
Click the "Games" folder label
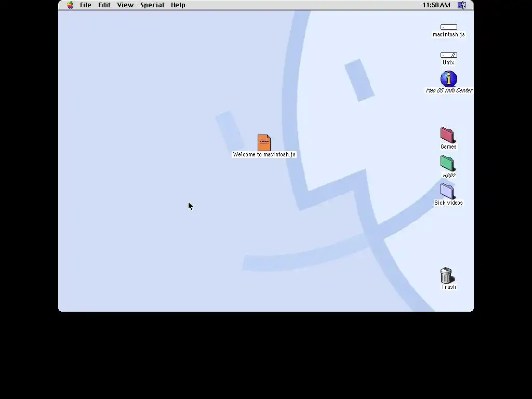coord(448,147)
